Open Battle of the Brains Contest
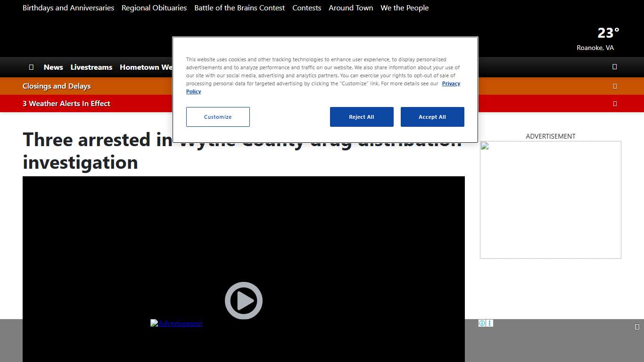 tap(239, 8)
